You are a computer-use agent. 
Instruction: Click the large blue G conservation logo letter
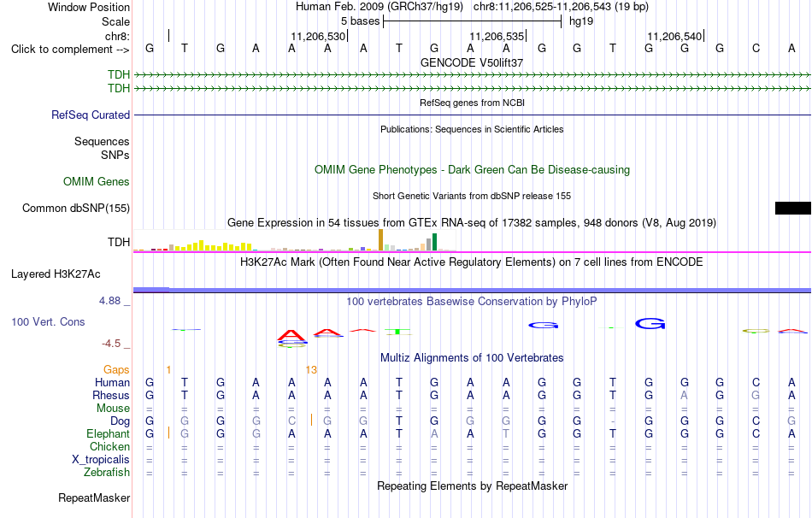tap(650, 324)
